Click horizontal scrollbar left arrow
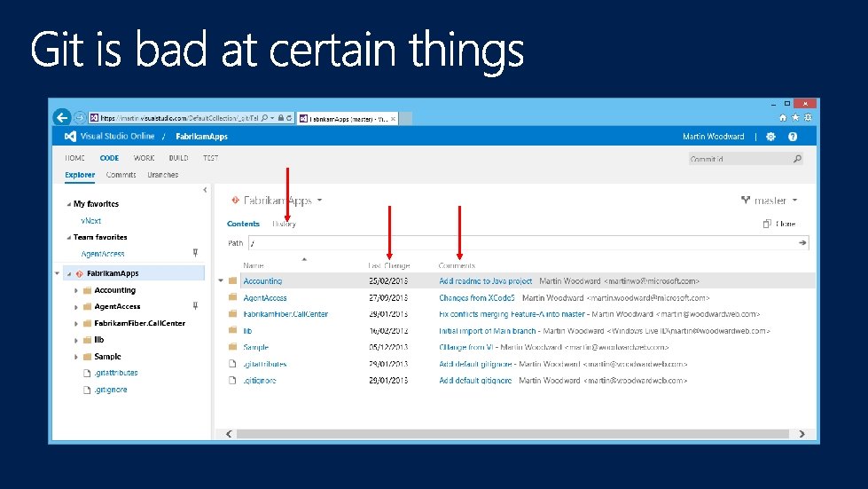Viewport: 868px width, 489px height. [229, 434]
